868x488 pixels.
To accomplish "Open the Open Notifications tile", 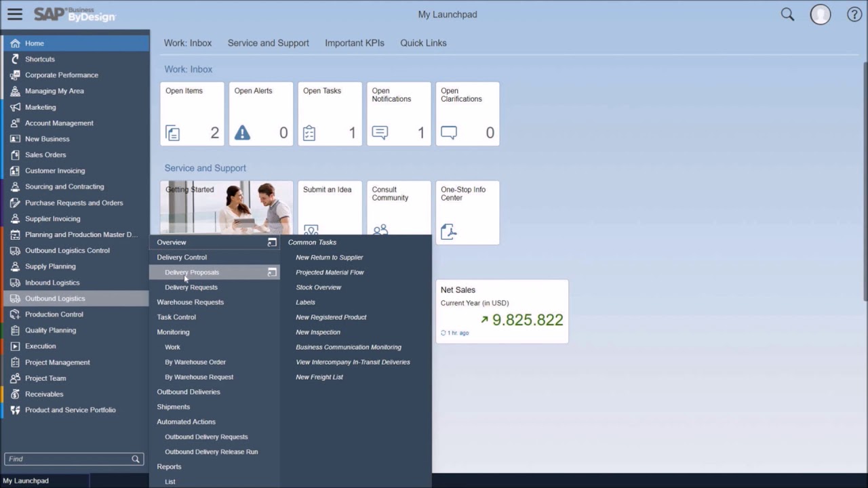I will coord(399,114).
